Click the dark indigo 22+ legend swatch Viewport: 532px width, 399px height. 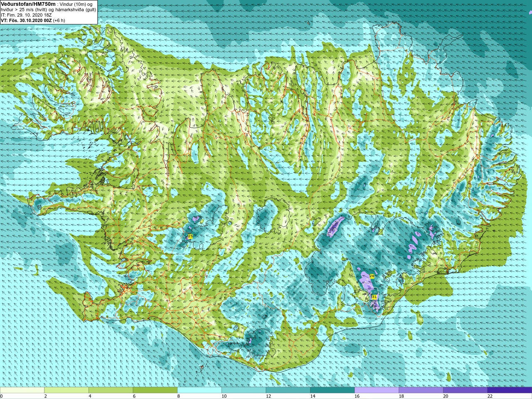(x=510, y=390)
